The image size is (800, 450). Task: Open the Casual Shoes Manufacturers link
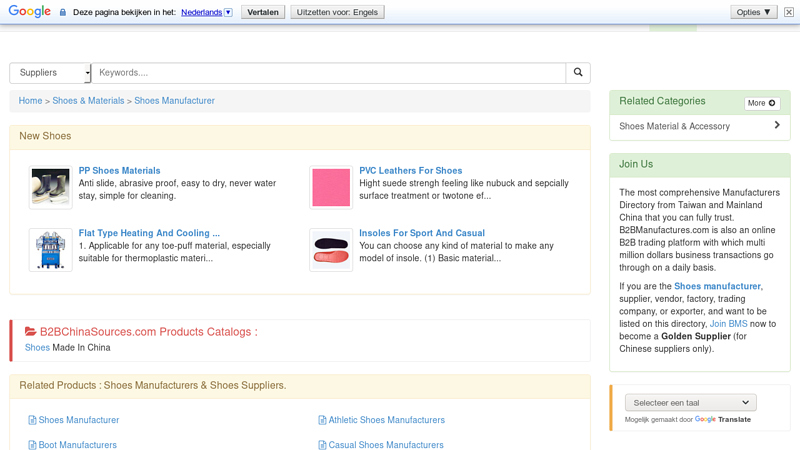tap(386, 445)
